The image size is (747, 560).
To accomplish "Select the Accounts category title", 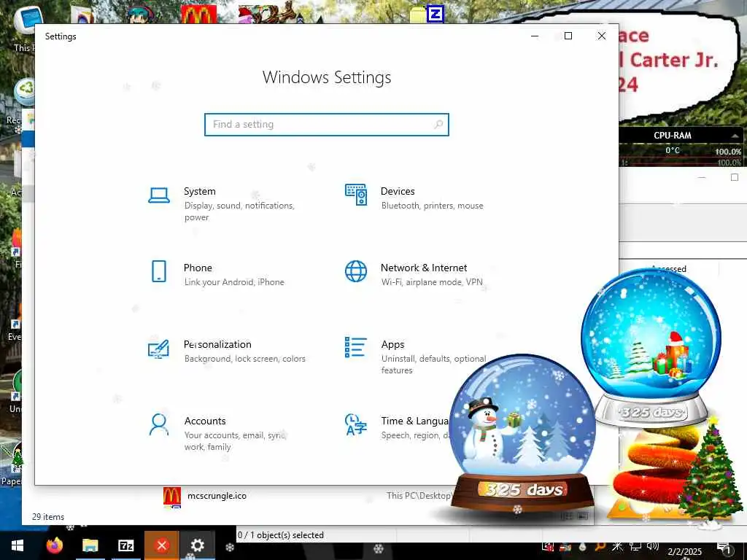I will coord(205,421).
